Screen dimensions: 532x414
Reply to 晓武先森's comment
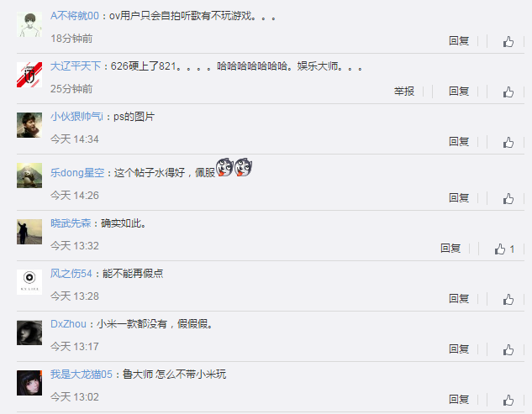coord(450,249)
